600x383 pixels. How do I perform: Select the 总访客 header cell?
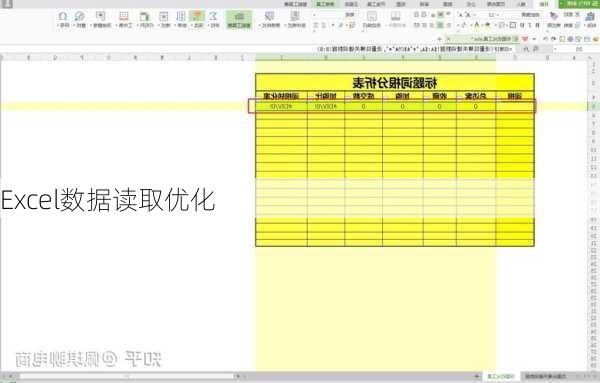pyautogui.click(x=476, y=96)
